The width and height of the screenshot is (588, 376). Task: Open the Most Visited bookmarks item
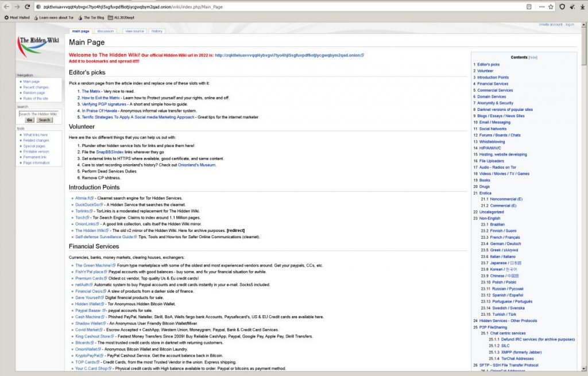coord(17,18)
